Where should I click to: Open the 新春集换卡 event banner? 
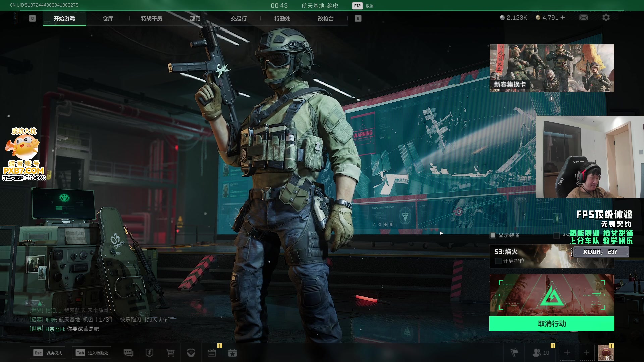(552, 68)
